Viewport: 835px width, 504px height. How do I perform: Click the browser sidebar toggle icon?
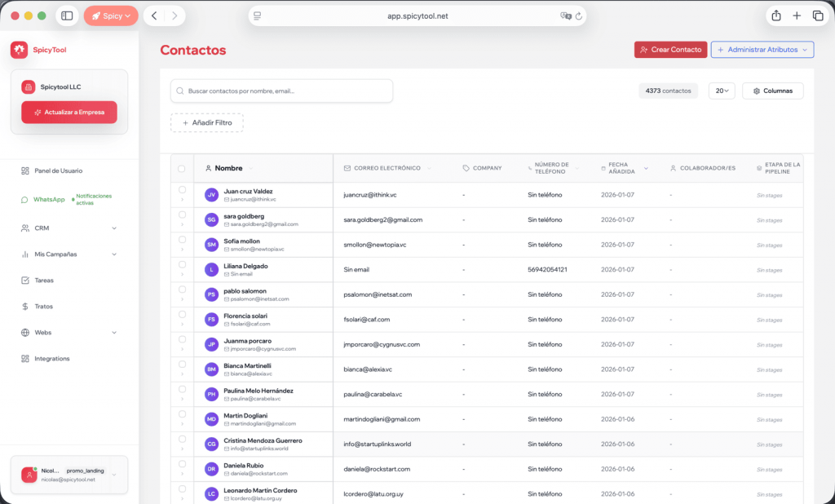pyautogui.click(x=67, y=15)
